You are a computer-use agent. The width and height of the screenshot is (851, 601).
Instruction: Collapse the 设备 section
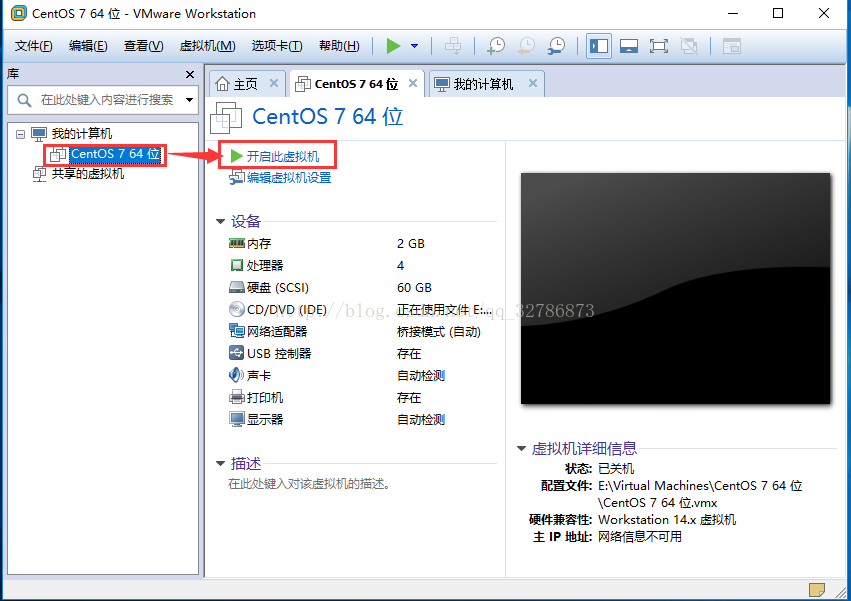[220, 222]
